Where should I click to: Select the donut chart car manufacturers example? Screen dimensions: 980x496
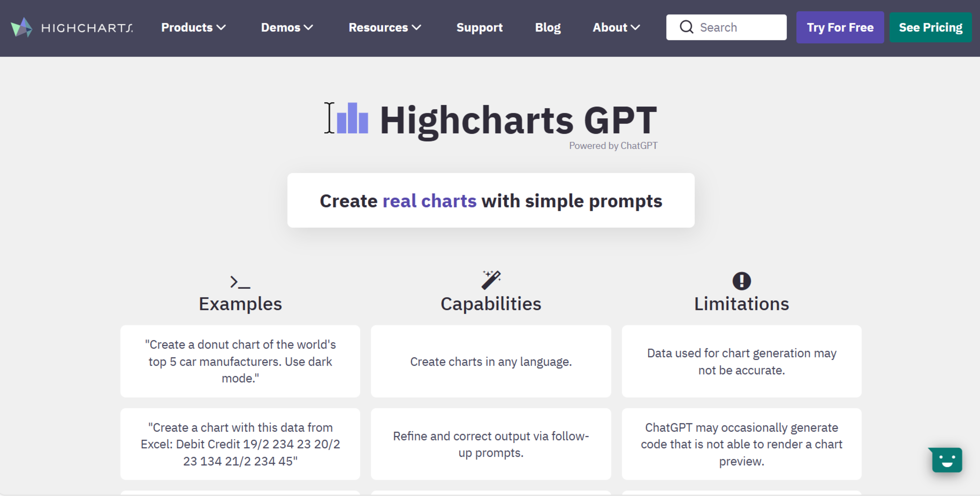coord(240,361)
